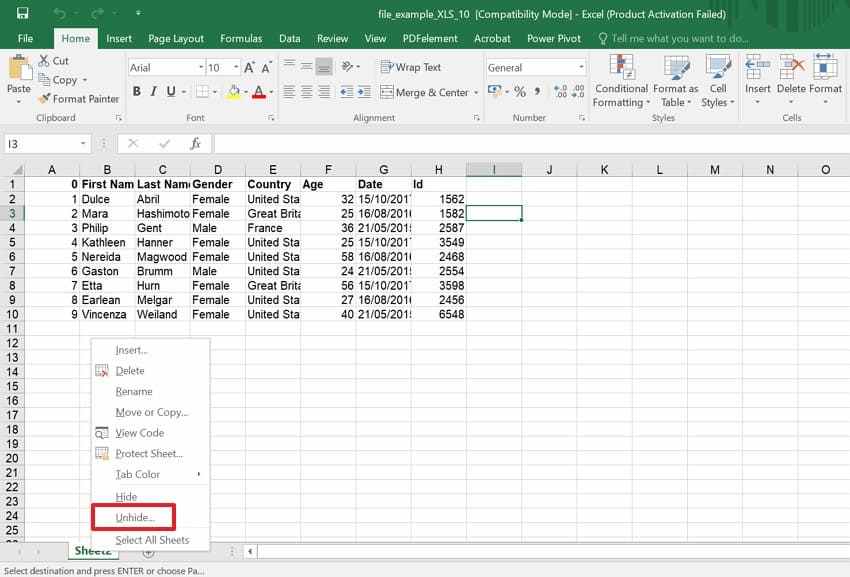Screen dimensions: 850x577
Task: Expand the Name Box dropdown arrow
Action: tap(83, 144)
